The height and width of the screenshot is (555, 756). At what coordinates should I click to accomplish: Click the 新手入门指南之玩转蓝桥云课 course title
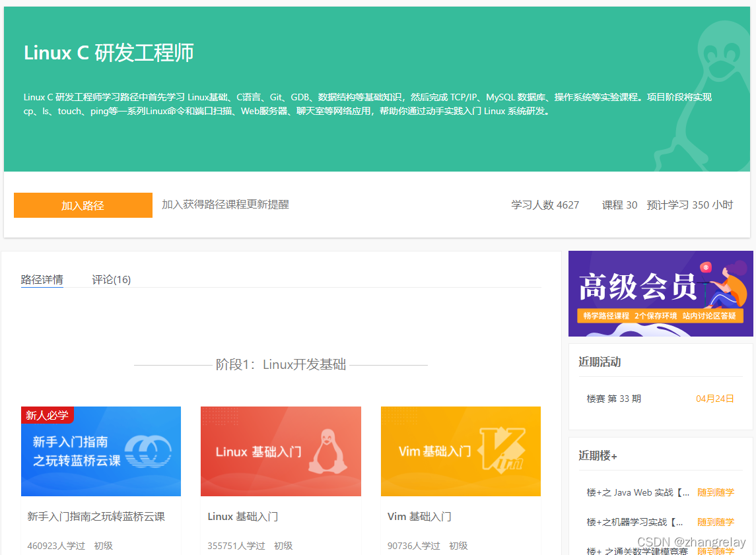coord(96,517)
